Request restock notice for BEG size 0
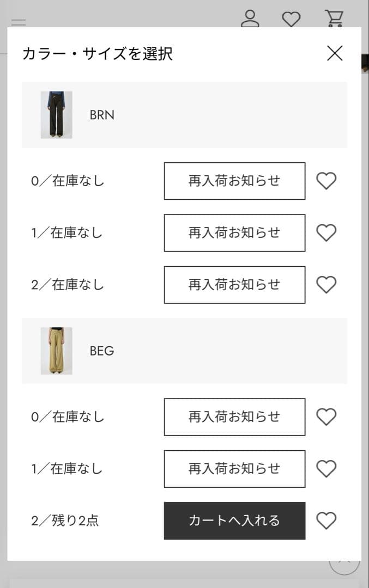The image size is (369, 588). [234, 417]
